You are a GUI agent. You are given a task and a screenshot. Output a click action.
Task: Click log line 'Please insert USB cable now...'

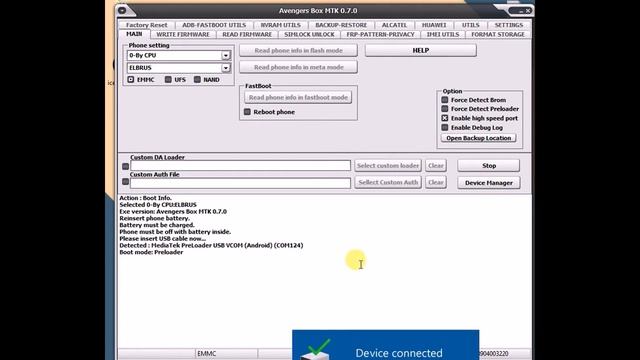coord(162,238)
